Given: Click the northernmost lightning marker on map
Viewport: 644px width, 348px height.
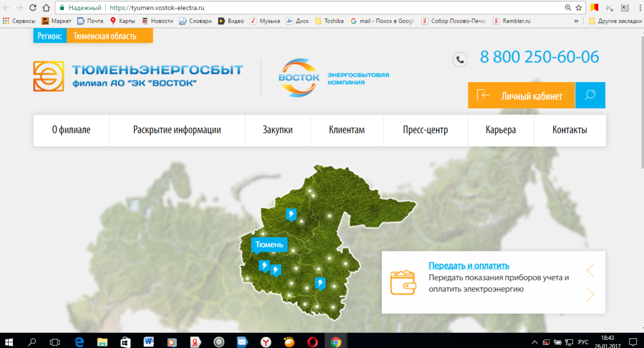Looking at the screenshot, I should 291,214.
